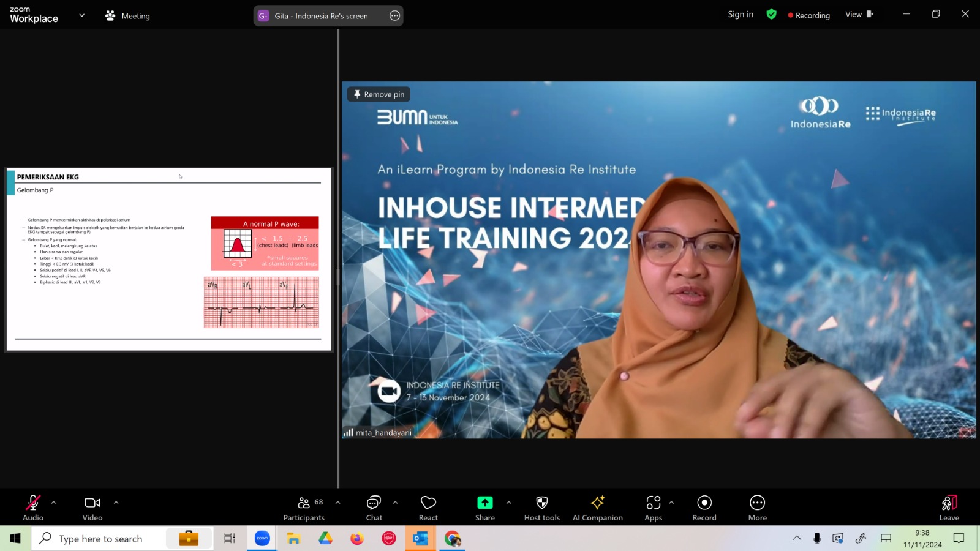Screen dimensions: 980x551
Task: Click the Recording indicator
Action: pos(809,15)
